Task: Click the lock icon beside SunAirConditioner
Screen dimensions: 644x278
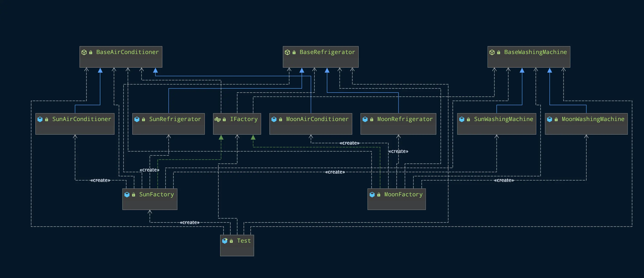Action: pos(46,119)
